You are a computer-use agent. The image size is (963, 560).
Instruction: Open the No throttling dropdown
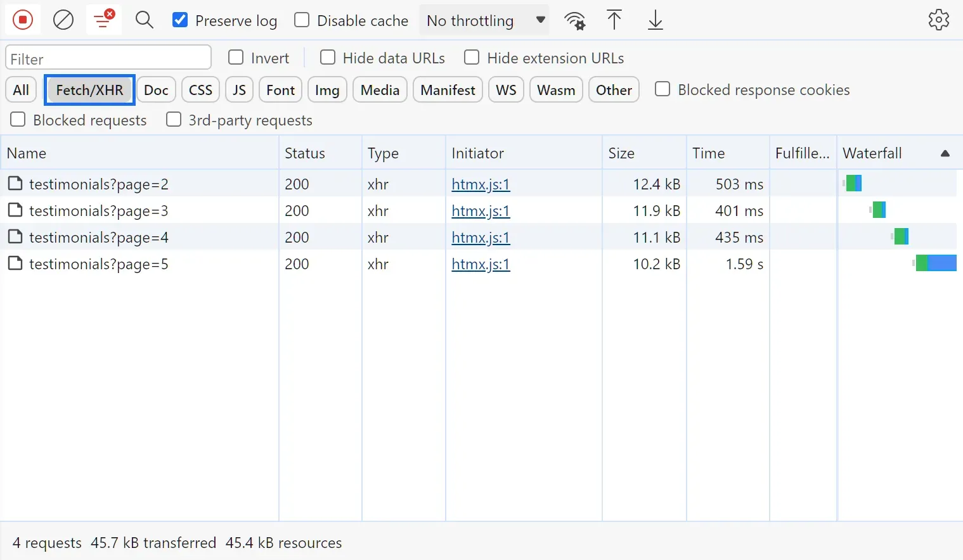[484, 20]
